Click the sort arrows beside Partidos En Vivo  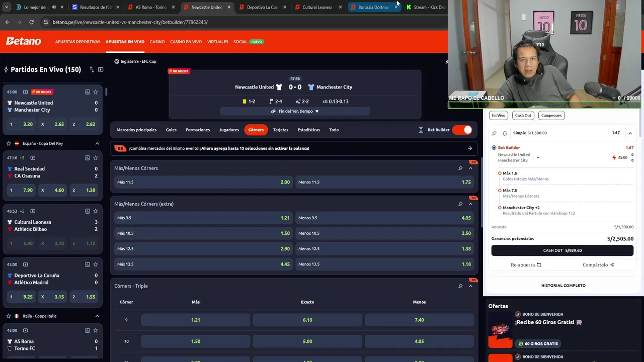point(92,69)
